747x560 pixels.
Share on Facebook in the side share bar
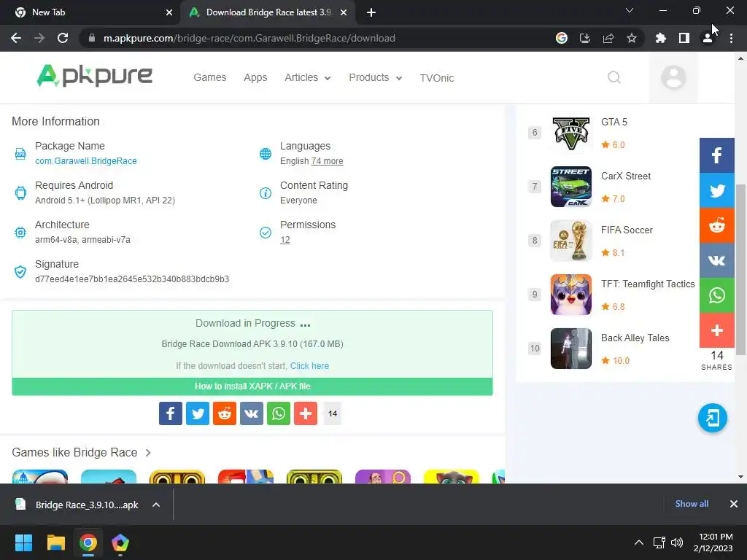coord(716,155)
